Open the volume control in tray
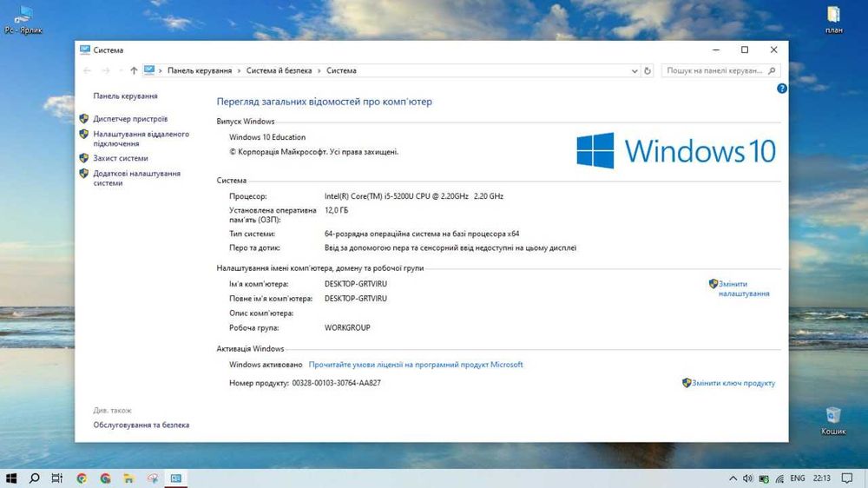 point(748,478)
